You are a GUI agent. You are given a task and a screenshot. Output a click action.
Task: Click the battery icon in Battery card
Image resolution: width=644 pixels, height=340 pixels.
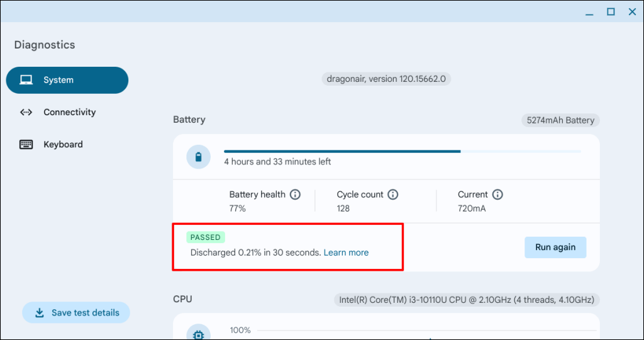199,157
